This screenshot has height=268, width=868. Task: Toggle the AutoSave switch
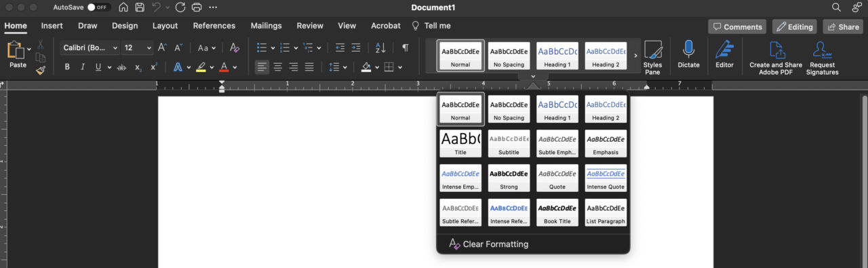[99, 7]
